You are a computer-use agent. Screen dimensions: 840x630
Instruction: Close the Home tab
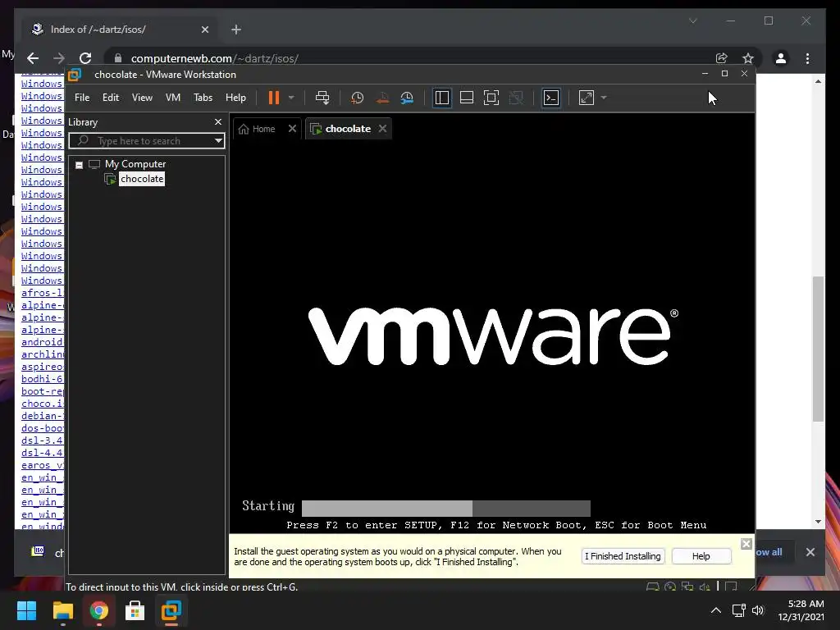click(x=292, y=129)
